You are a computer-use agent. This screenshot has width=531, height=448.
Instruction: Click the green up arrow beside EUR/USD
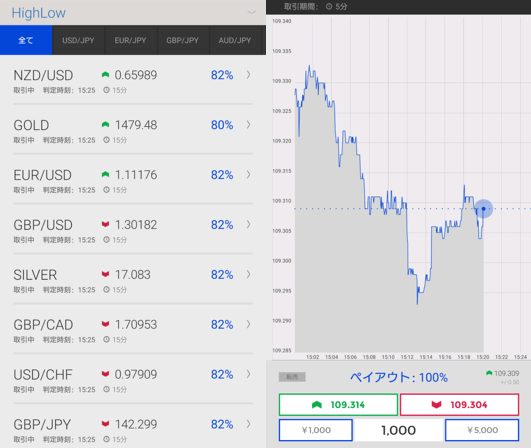[105, 174]
